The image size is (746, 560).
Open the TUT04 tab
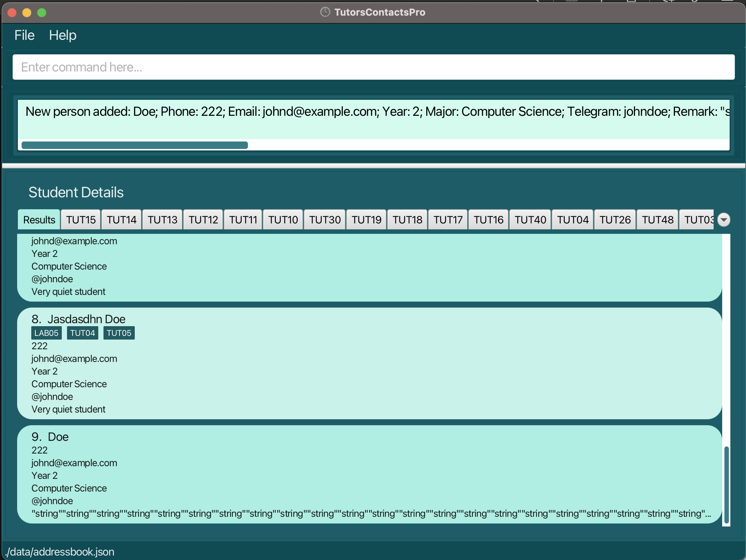pos(573,220)
